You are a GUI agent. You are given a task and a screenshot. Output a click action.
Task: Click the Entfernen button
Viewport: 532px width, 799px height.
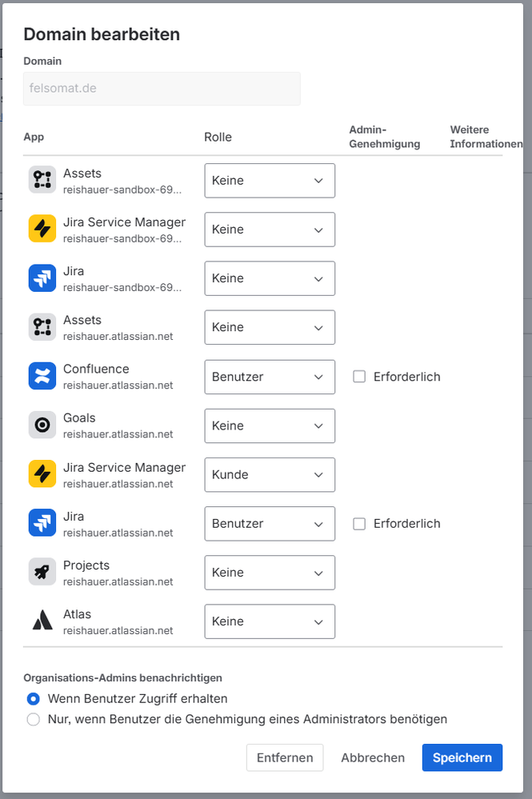coord(285,757)
